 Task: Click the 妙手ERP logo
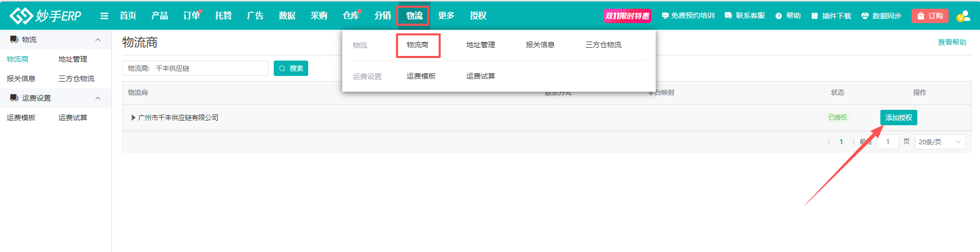point(46,16)
